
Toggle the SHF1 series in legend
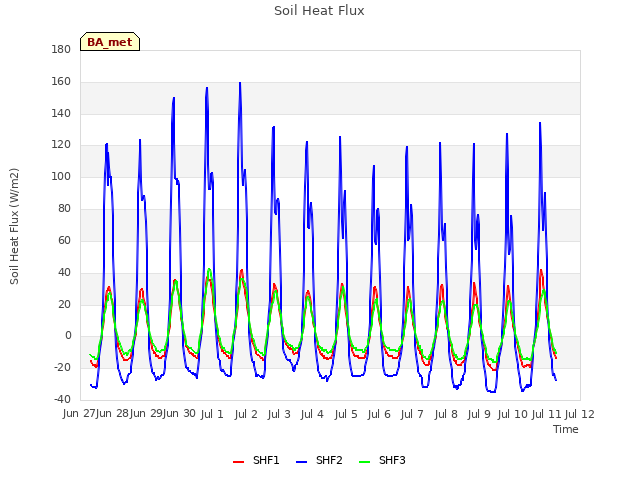(256, 460)
